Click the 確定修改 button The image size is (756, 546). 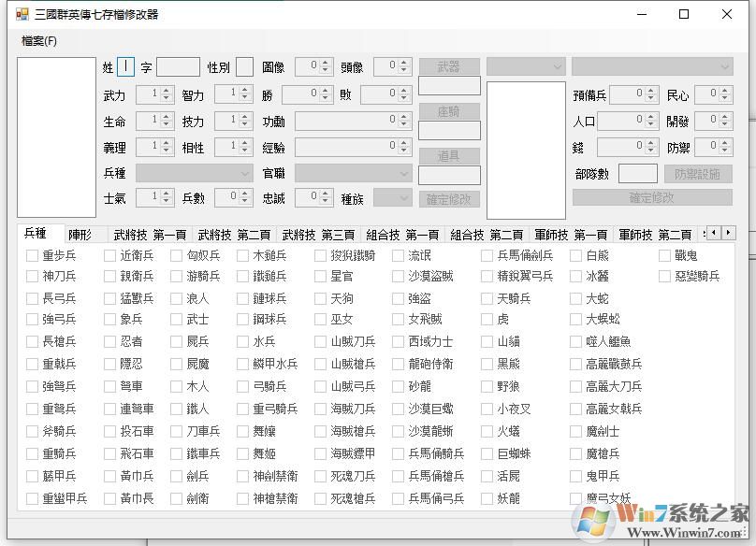tap(449, 197)
